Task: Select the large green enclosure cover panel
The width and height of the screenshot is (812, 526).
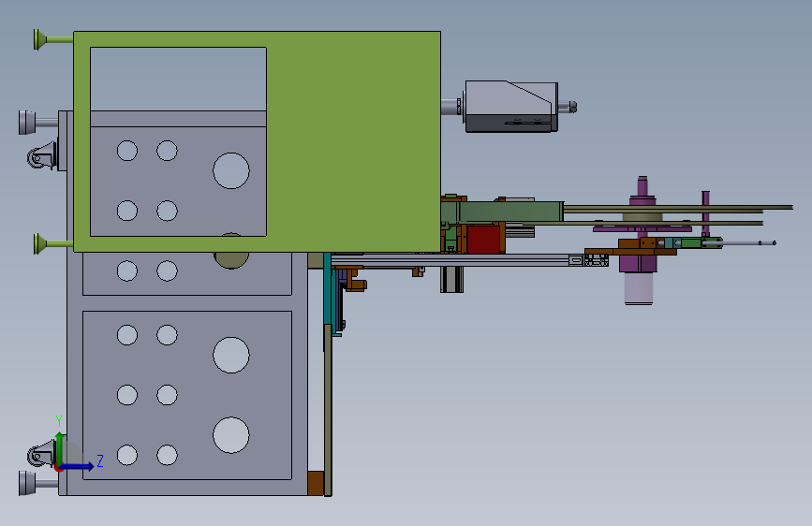Action: tap(352, 141)
